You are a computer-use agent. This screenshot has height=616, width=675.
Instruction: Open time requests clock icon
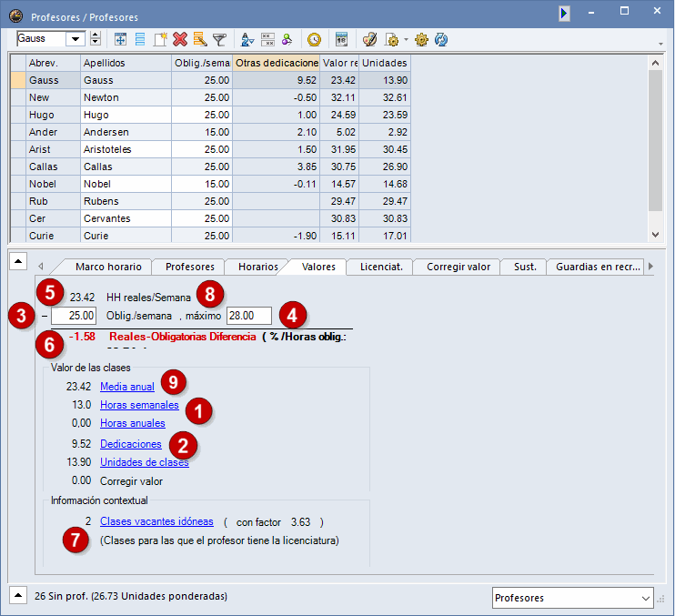[x=314, y=40]
